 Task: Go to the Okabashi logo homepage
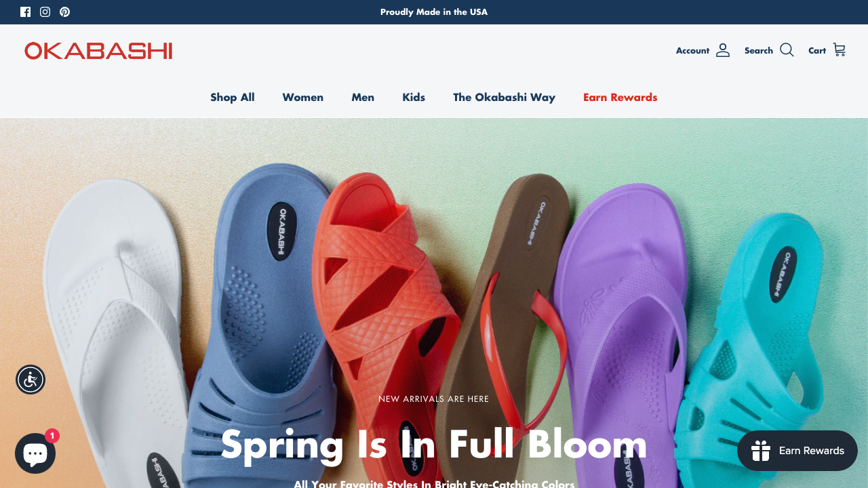(98, 51)
